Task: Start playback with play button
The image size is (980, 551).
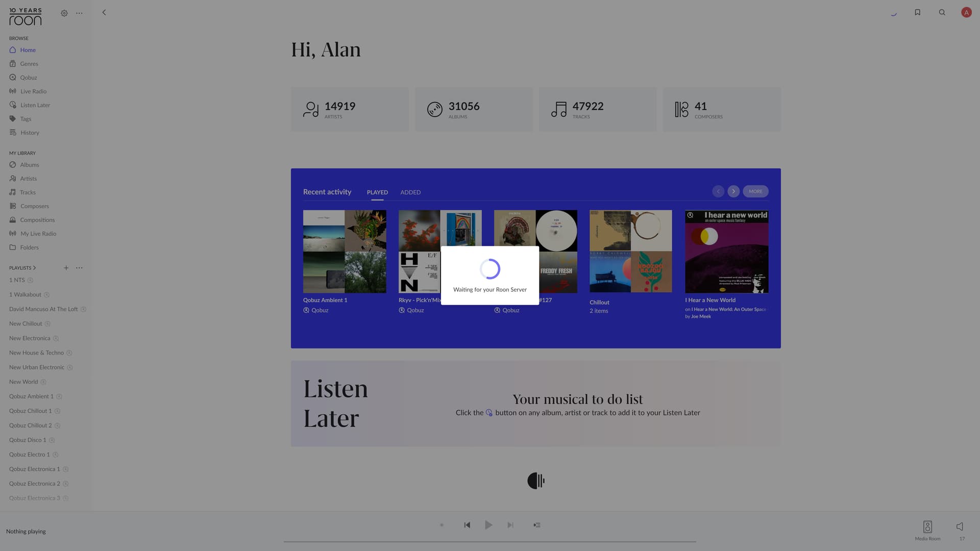Action: 488,525
